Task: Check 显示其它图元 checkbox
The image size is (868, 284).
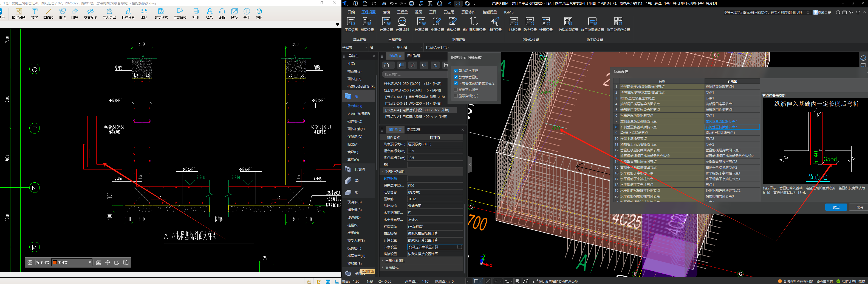Action: (x=456, y=90)
